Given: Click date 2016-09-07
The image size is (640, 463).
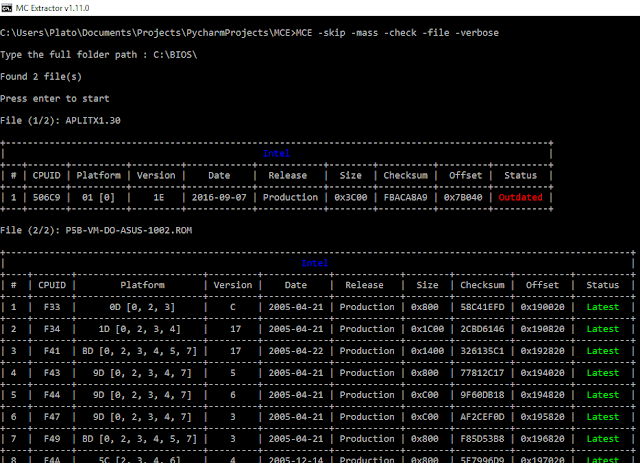Looking at the screenshot, I should (219, 198).
